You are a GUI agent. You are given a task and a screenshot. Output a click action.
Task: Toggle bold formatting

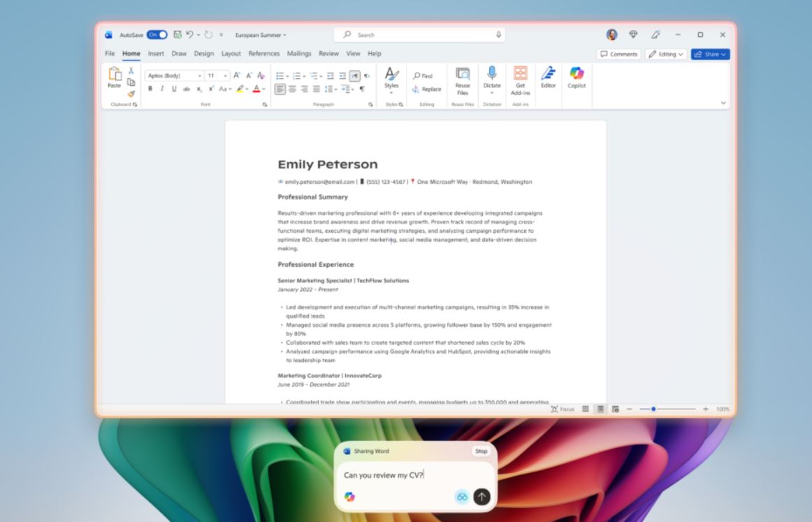click(150, 89)
